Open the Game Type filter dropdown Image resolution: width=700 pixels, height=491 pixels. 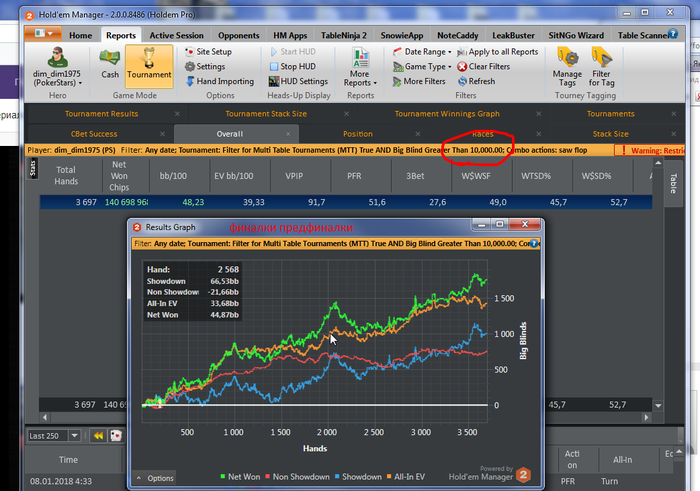(x=422, y=67)
